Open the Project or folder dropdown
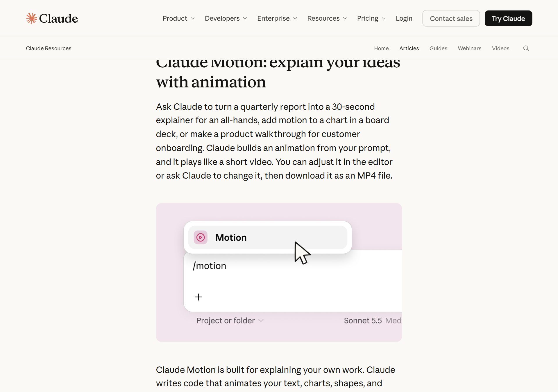This screenshot has height=392, width=558. pos(230,321)
